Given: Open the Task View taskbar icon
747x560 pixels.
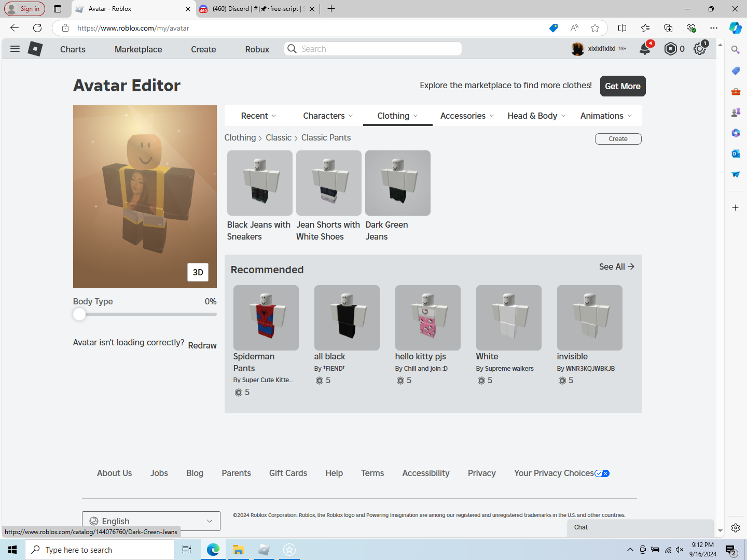Looking at the screenshot, I should [187, 550].
